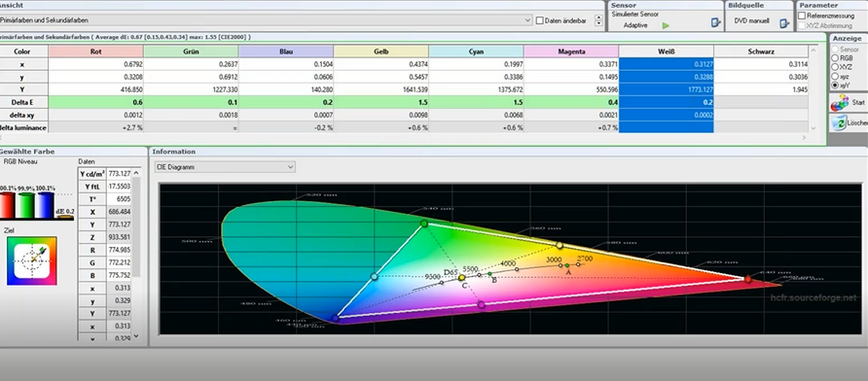This screenshot has height=381, width=868.
Task: Select the RGB display radio button
Action: (835, 57)
